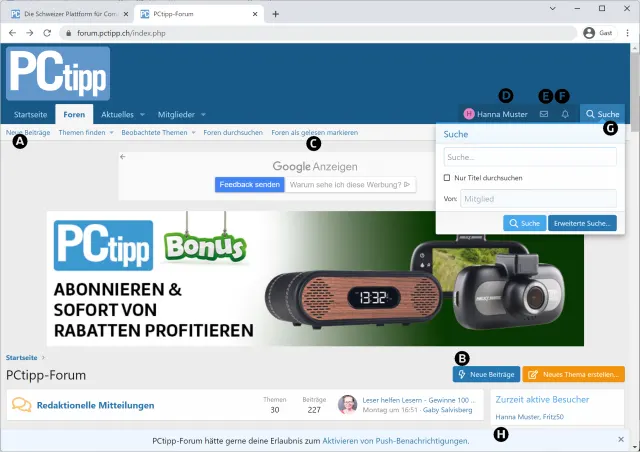Click 'Feedback senden' in the ad box

pyautogui.click(x=249, y=185)
